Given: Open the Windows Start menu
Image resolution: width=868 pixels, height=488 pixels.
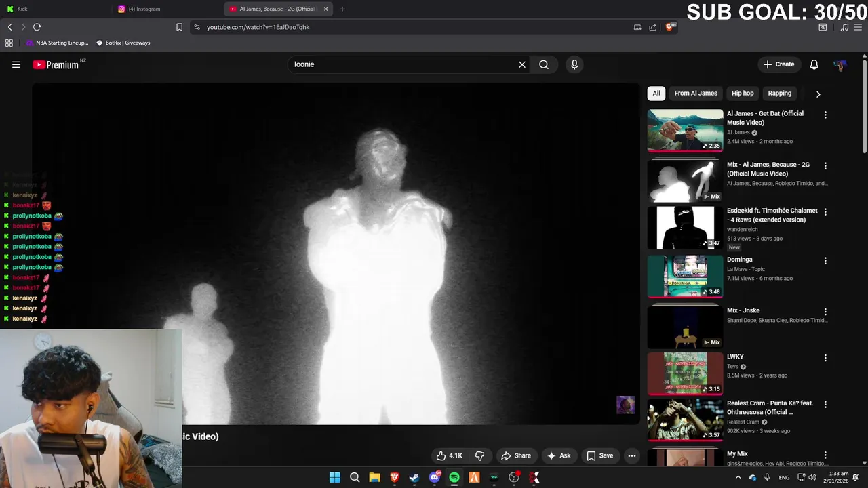Looking at the screenshot, I should [334, 478].
